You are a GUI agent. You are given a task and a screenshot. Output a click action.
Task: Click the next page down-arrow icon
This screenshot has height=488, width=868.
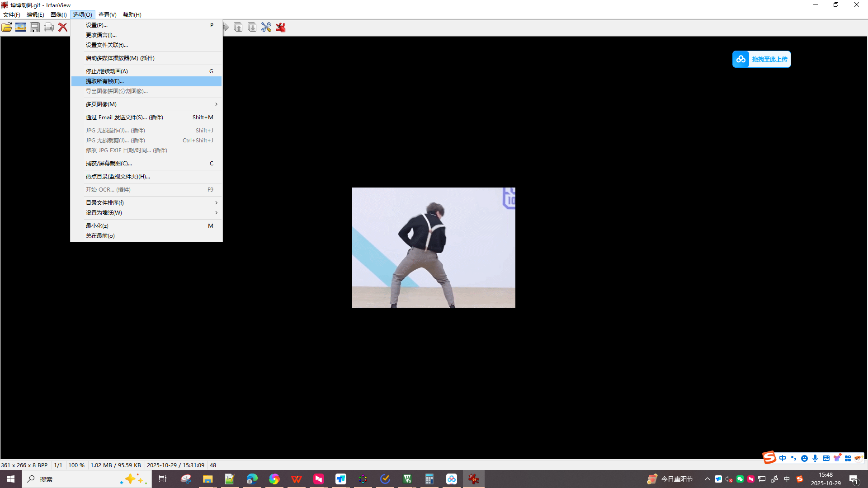252,27
